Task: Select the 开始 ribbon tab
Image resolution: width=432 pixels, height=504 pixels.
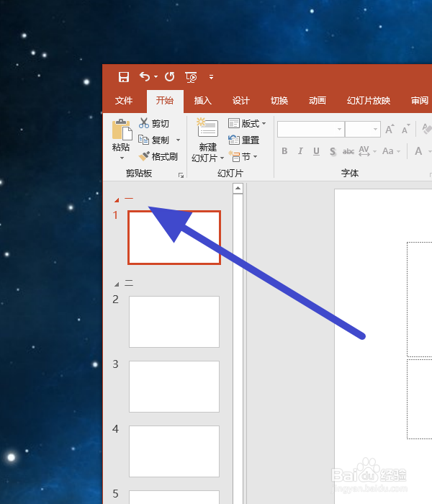Action: click(165, 101)
